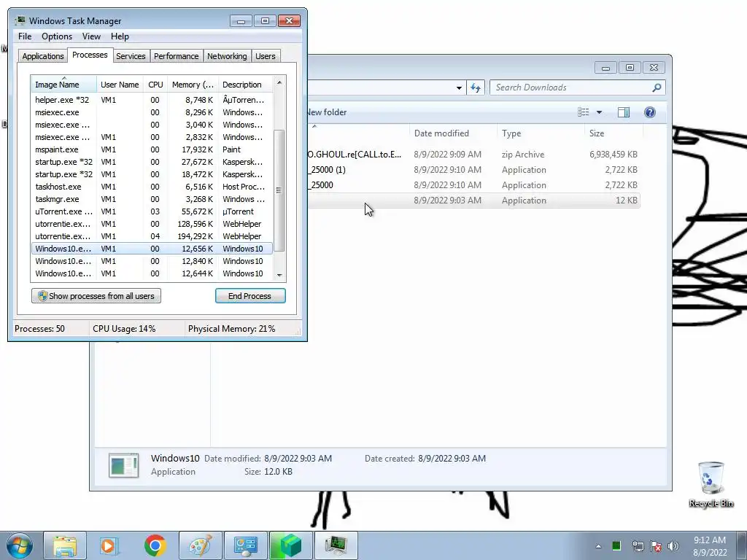Image resolution: width=747 pixels, height=560 pixels.
Task: Sort processes by CPU column
Action: tap(155, 85)
